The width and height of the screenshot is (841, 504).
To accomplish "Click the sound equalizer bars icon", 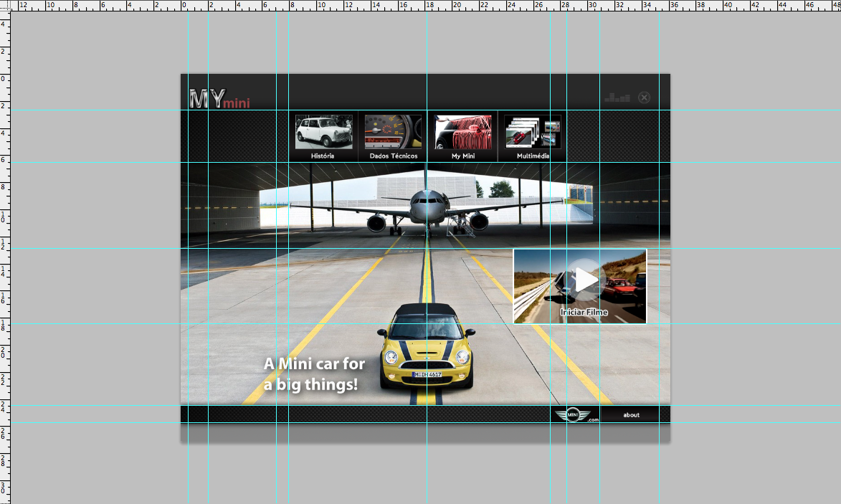I will click(x=617, y=98).
